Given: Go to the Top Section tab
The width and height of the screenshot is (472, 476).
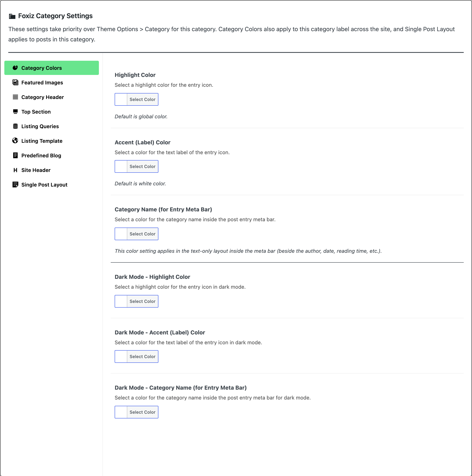Looking at the screenshot, I should [52, 112].
